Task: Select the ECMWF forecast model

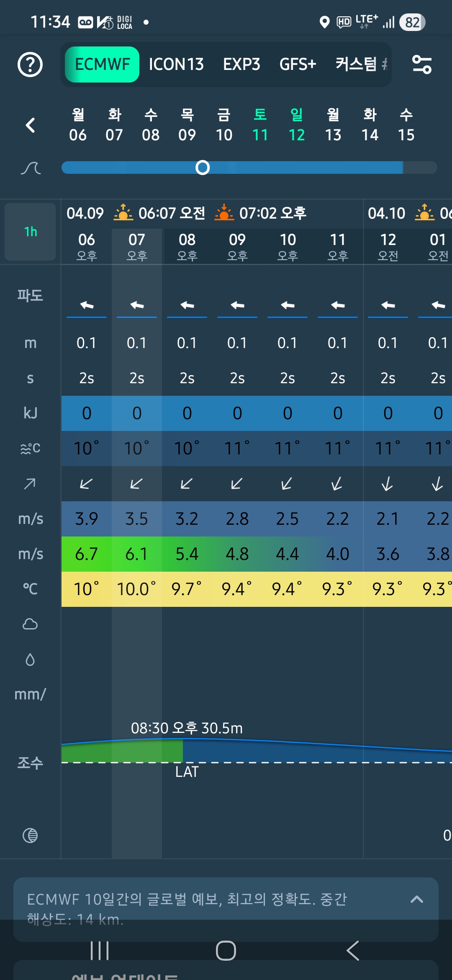Action: click(x=102, y=64)
